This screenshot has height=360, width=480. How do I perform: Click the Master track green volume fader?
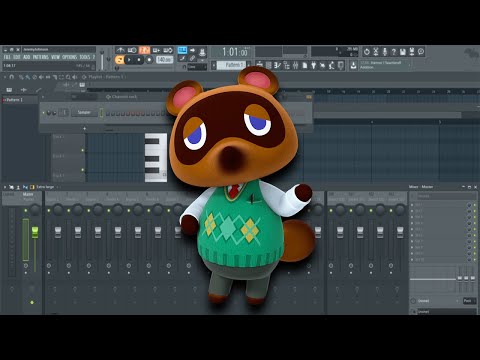click(x=35, y=232)
